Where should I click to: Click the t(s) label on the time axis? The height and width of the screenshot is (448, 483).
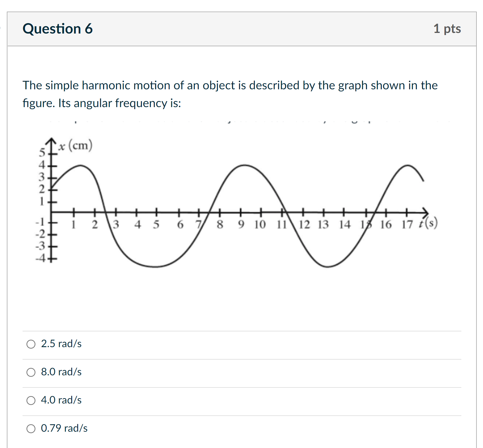427,223
